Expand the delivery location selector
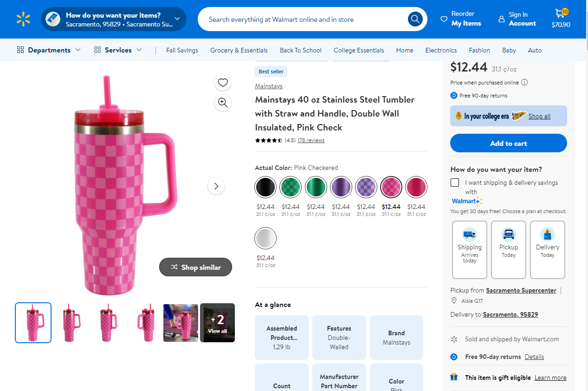Image resolution: width=588 pixels, height=391 pixels. point(176,19)
